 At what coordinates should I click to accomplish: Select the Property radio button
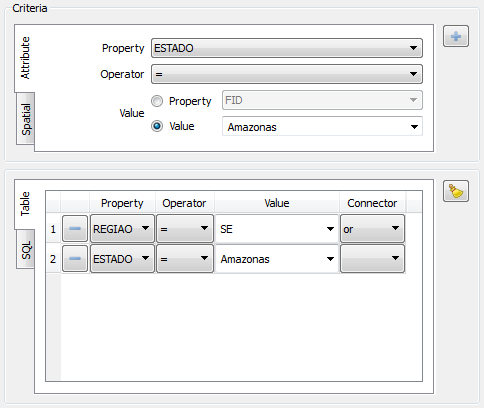click(x=157, y=101)
